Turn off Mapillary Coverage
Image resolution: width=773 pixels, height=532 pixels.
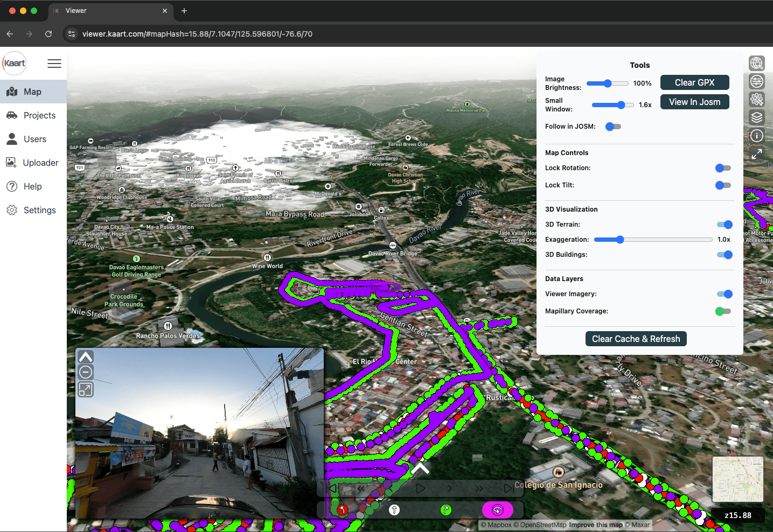pyautogui.click(x=723, y=311)
